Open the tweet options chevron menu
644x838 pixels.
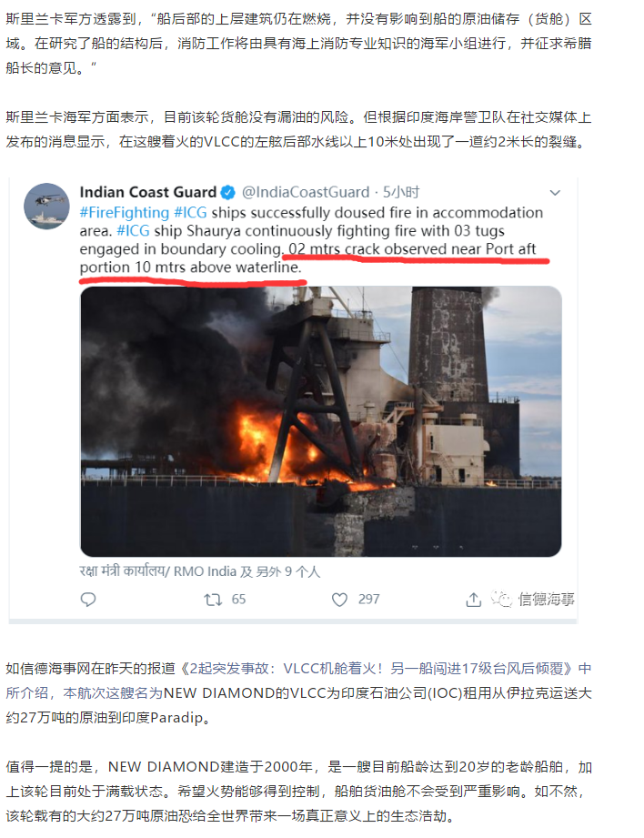click(x=555, y=192)
